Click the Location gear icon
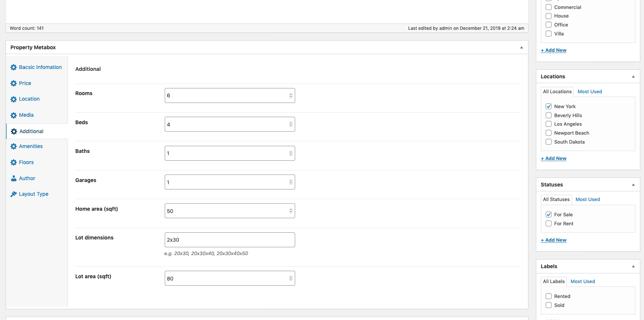 [14, 99]
